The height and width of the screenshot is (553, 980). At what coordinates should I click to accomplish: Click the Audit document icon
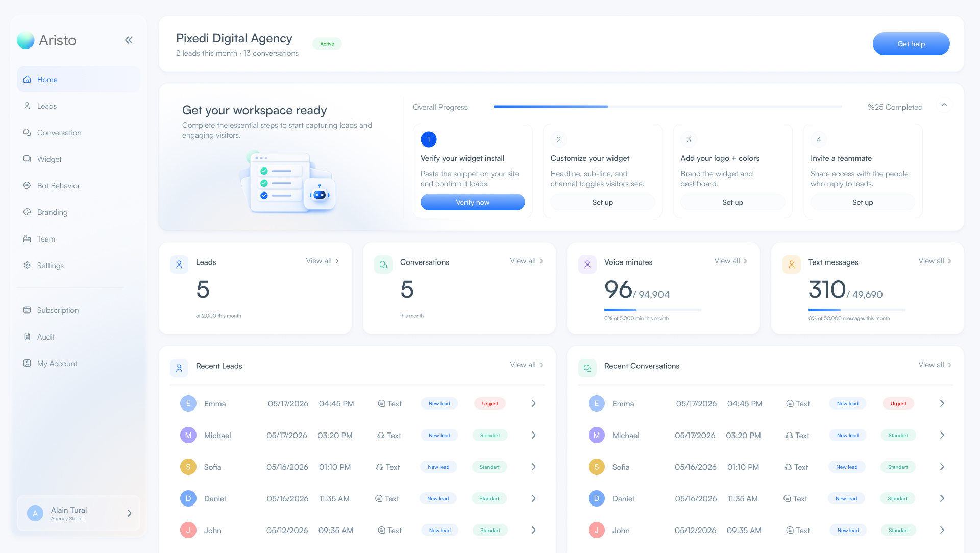(27, 337)
